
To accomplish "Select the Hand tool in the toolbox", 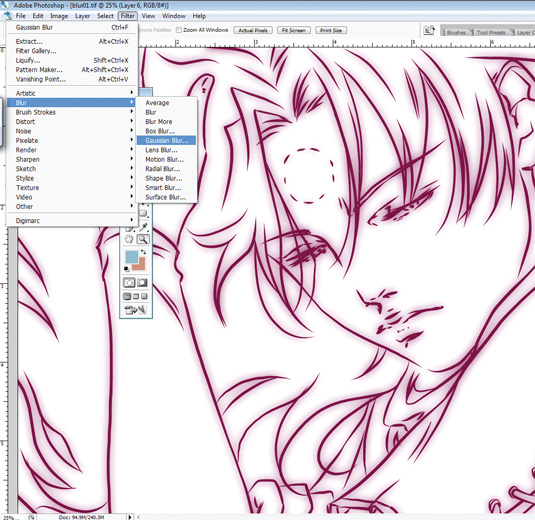I will [129, 239].
